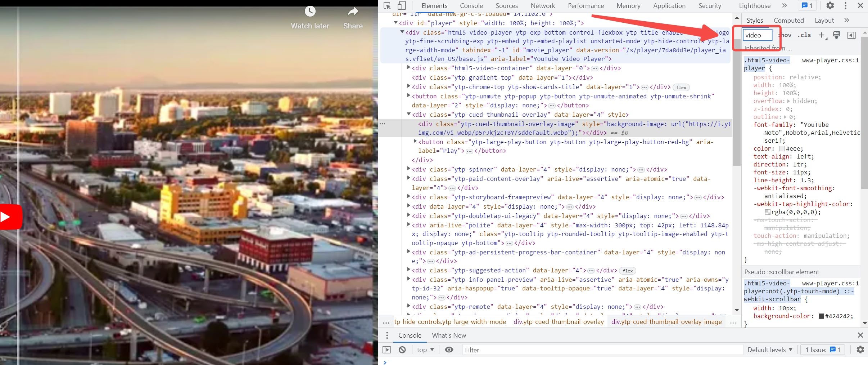Create live expression eye icon
This screenshot has width=868, height=365.
[x=449, y=350]
